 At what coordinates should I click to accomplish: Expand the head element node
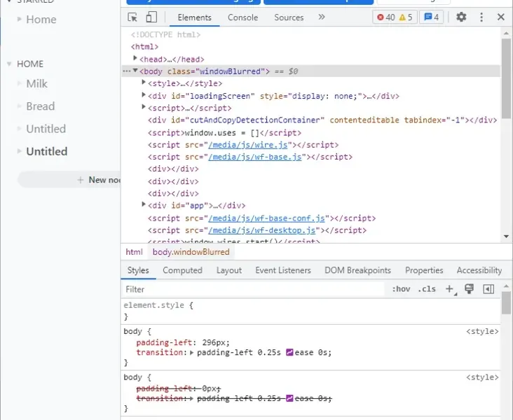(x=135, y=58)
